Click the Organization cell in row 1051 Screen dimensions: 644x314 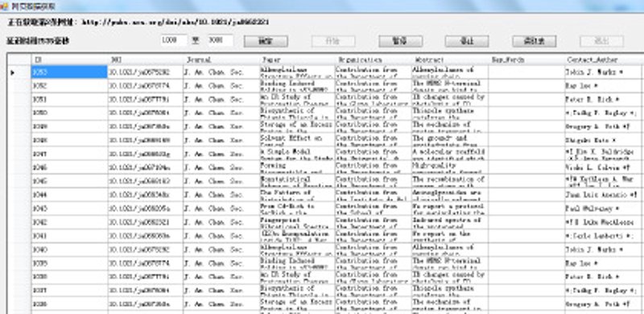(x=373, y=100)
